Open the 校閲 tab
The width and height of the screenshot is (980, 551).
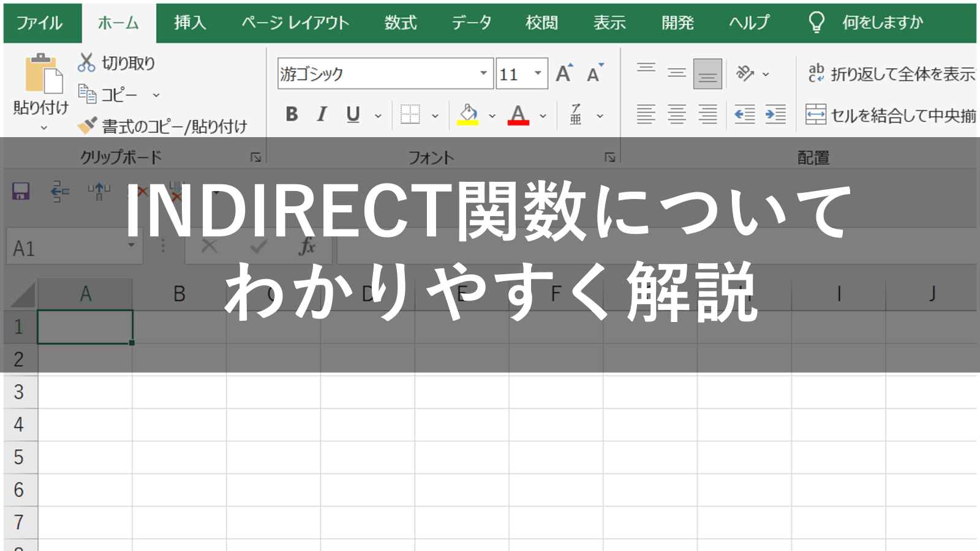[x=542, y=23]
